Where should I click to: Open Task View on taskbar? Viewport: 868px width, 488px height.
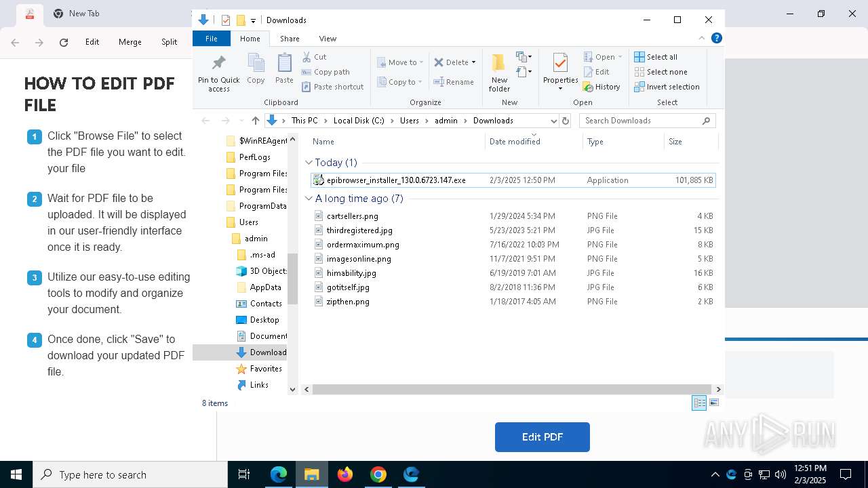coord(244,474)
